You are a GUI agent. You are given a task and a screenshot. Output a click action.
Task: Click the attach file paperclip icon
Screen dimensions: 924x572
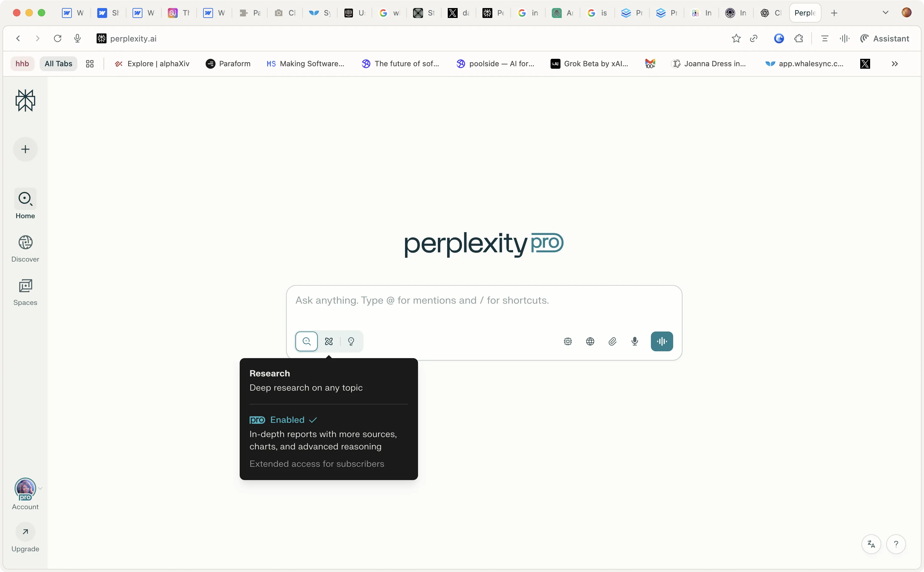[x=612, y=342]
